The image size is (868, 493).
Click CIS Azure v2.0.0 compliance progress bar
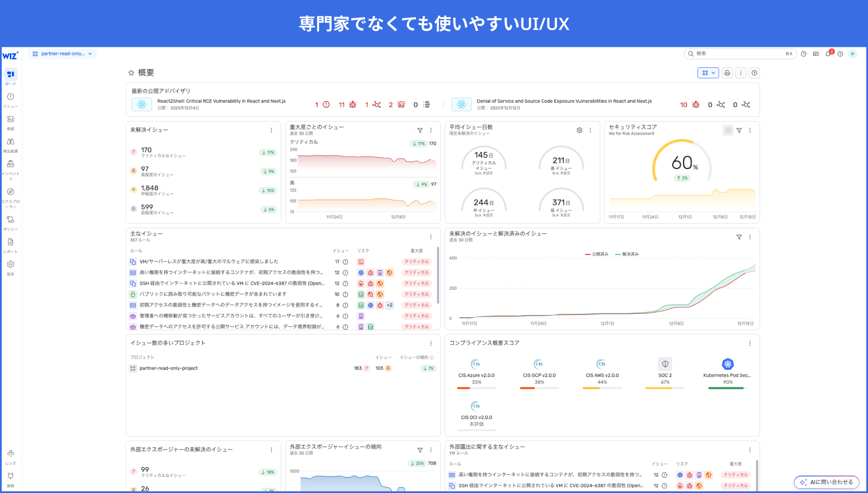coord(477,388)
